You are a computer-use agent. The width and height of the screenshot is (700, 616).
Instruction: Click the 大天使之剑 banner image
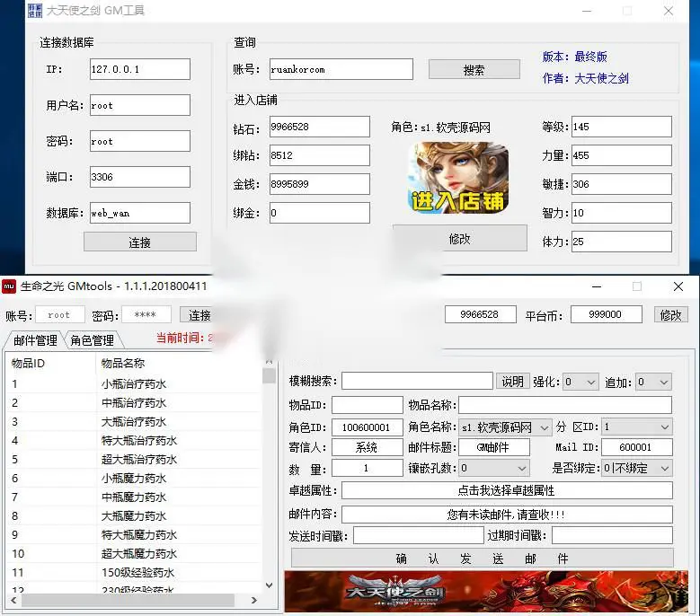click(486, 591)
